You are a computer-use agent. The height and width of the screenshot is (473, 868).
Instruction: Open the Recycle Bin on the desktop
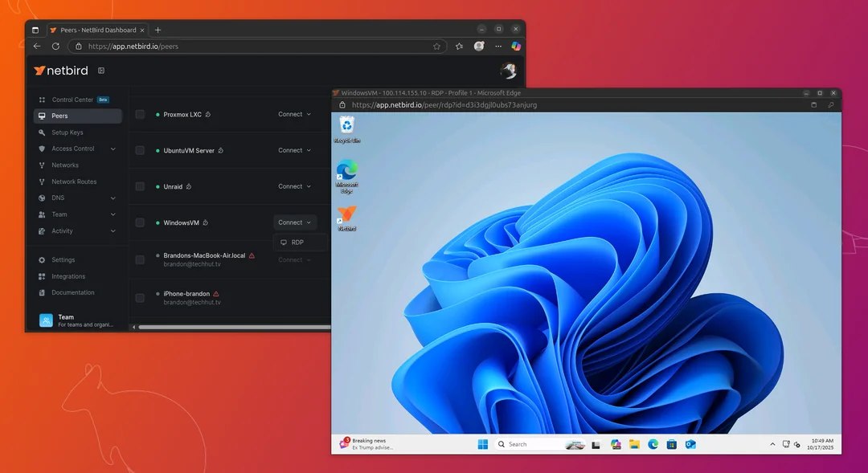coord(346,127)
